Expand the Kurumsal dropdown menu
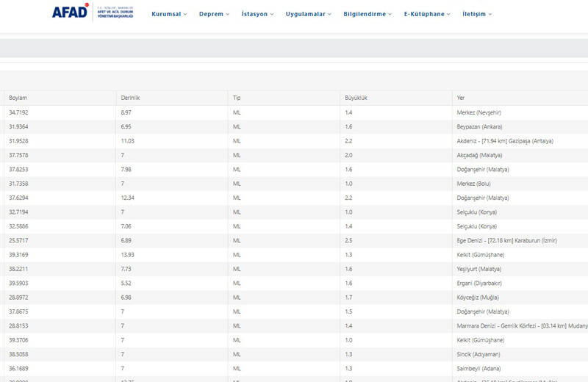This screenshot has width=588, height=382. [169, 14]
